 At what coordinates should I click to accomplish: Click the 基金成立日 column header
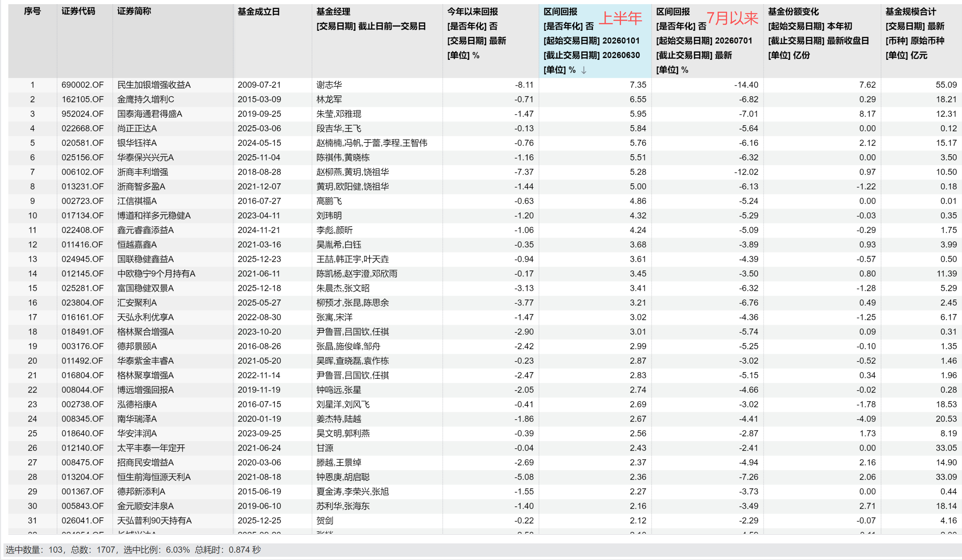pos(259,11)
